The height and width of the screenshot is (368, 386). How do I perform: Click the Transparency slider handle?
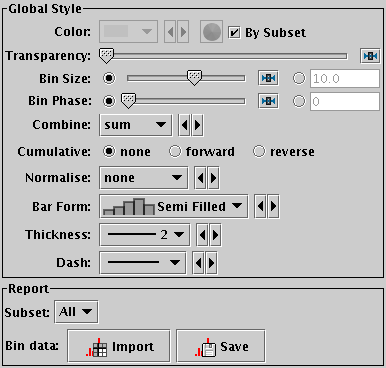point(107,56)
